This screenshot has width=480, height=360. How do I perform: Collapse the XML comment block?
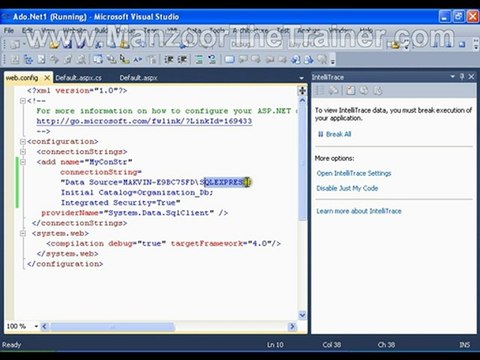tap(23, 101)
